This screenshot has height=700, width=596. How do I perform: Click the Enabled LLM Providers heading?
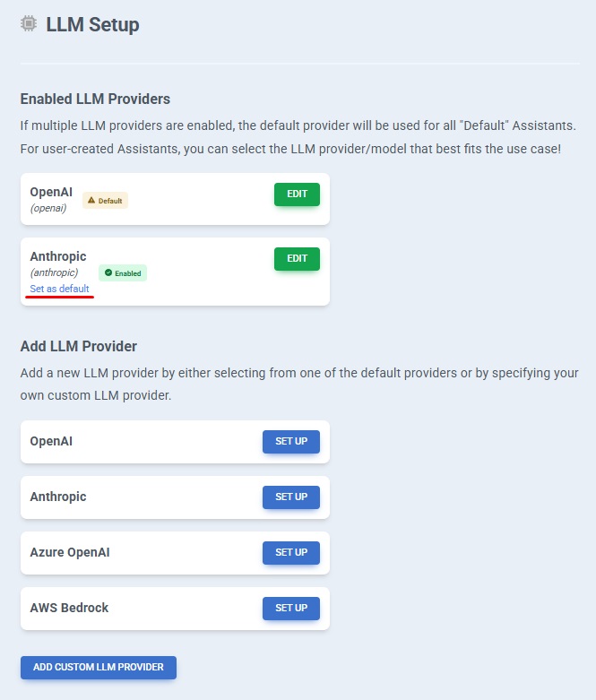[95, 99]
